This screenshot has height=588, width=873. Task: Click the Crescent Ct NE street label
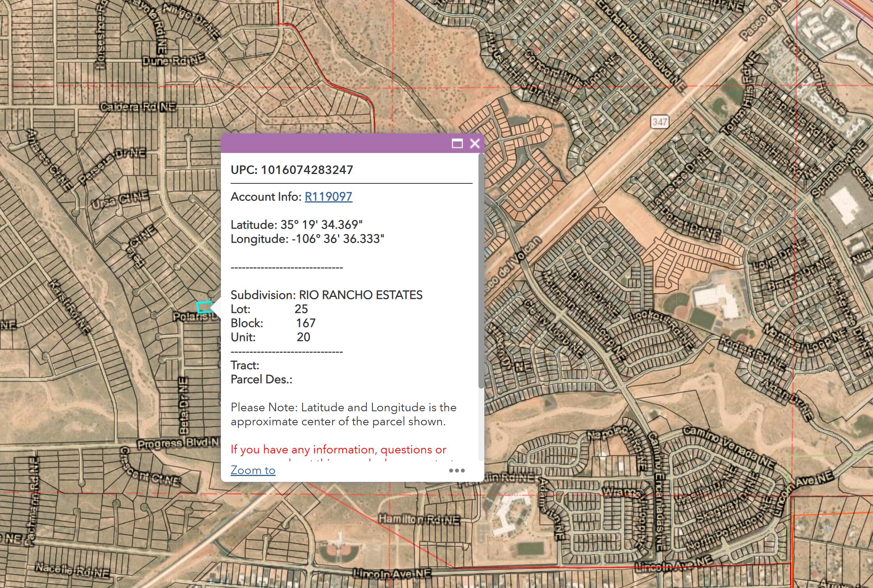pyautogui.click(x=150, y=468)
